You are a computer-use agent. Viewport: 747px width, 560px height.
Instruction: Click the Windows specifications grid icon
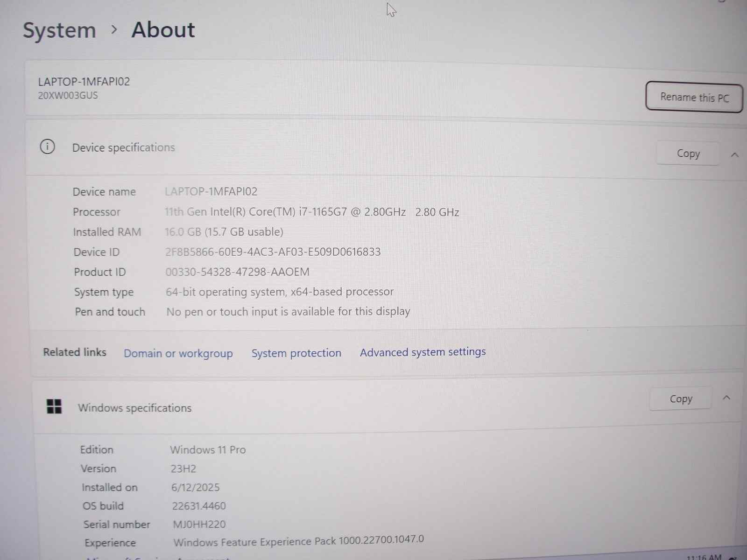[x=54, y=406]
